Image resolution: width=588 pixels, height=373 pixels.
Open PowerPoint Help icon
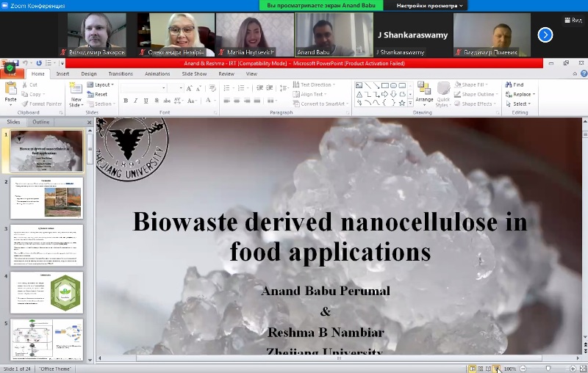(x=584, y=73)
